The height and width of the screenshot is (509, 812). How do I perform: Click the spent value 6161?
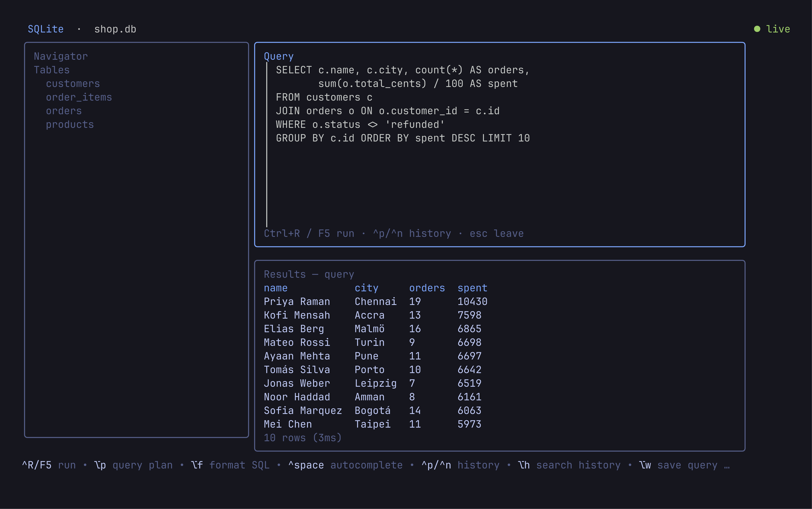coord(469,397)
